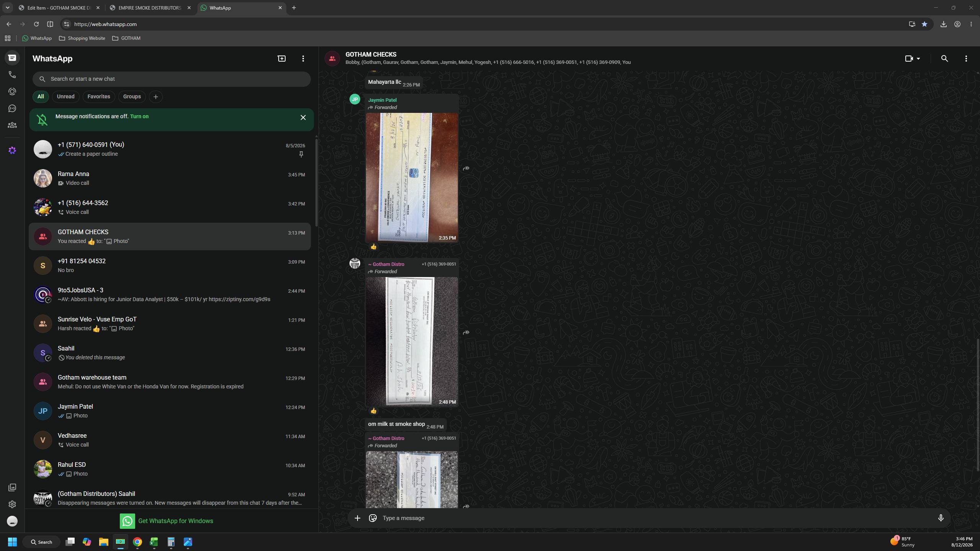Screen dimensions: 980x551
Task: Start a new chat with the compose icon
Action: tap(282, 59)
